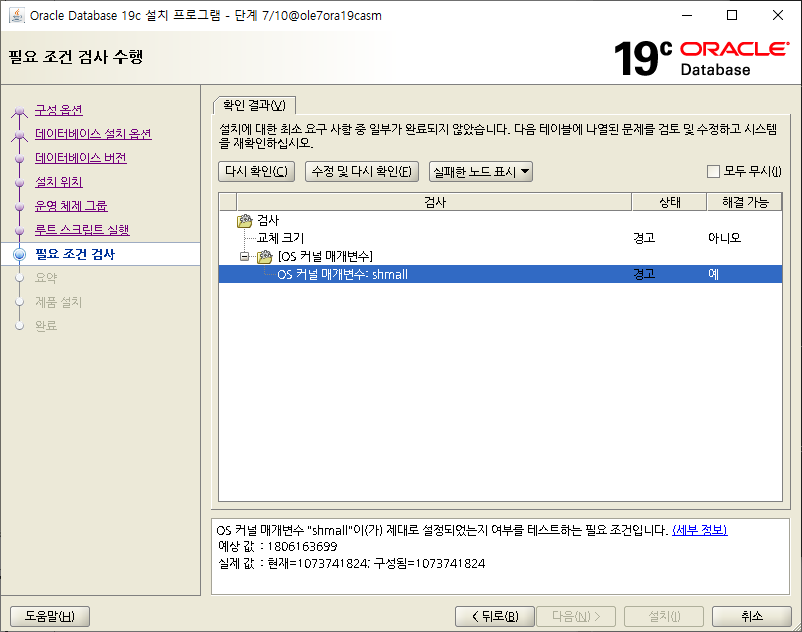Maximize the installer window
Screen dimensions: 802x632
(732, 15)
